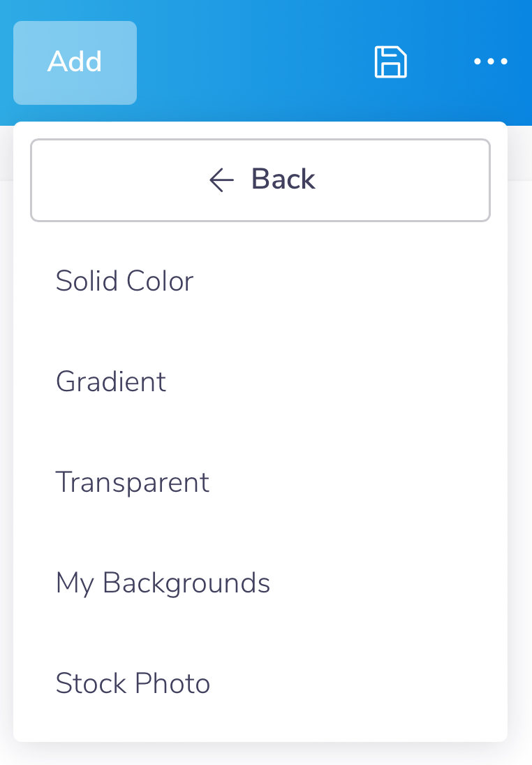Image resolution: width=532 pixels, height=765 pixels.
Task: Click empty blue header space between Add and save
Action: tap(253, 62)
